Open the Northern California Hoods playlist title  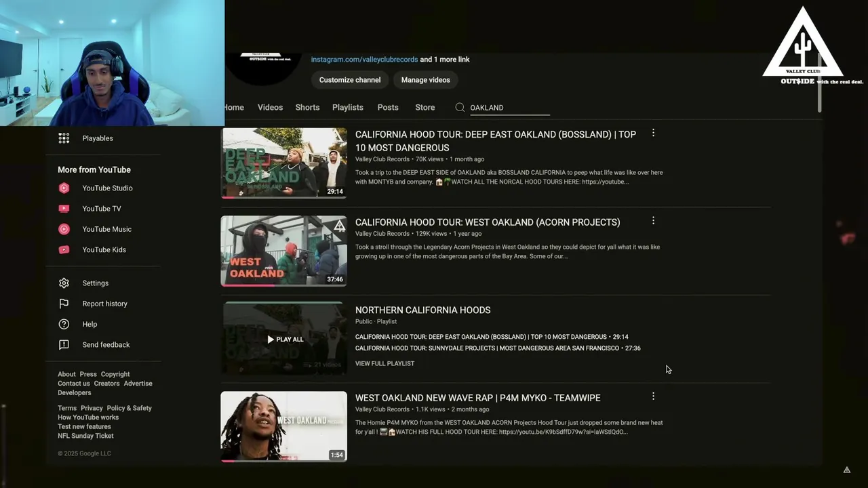422,310
